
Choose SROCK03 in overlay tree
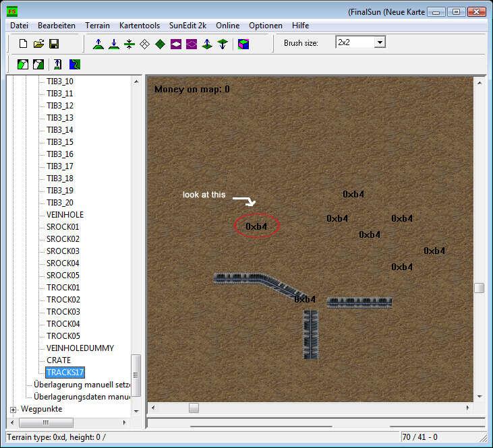click(63, 251)
